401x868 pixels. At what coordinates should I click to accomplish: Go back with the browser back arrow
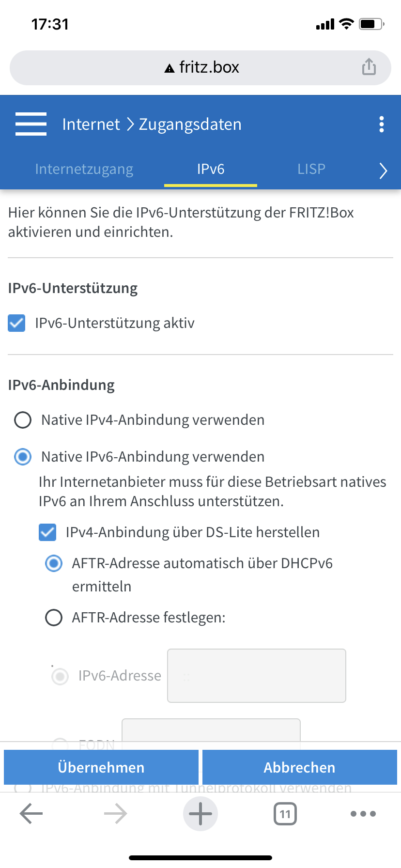click(31, 814)
